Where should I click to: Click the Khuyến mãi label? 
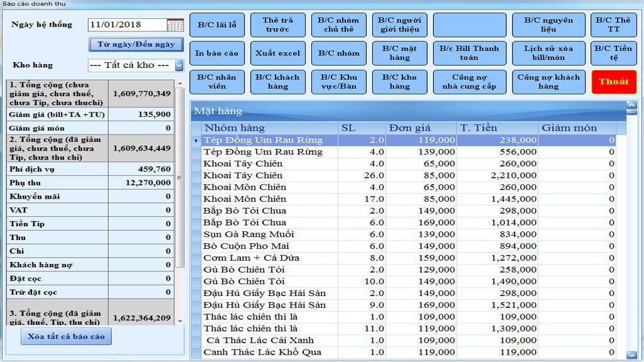pyautogui.click(x=35, y=197)
